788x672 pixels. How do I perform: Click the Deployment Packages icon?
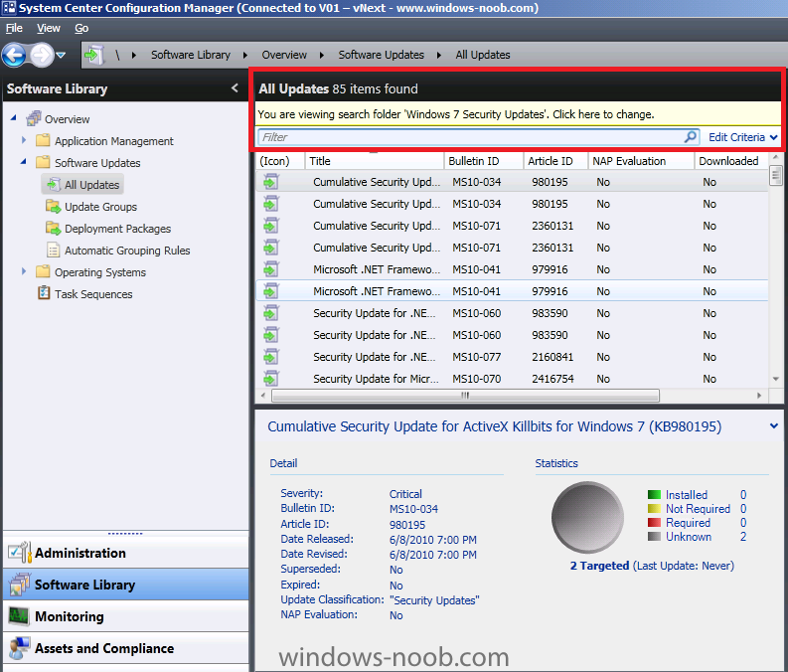[54, 229]
